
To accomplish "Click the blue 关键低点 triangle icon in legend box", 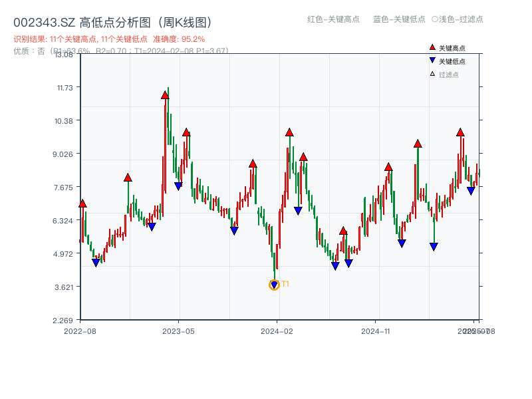I will 431,60.
